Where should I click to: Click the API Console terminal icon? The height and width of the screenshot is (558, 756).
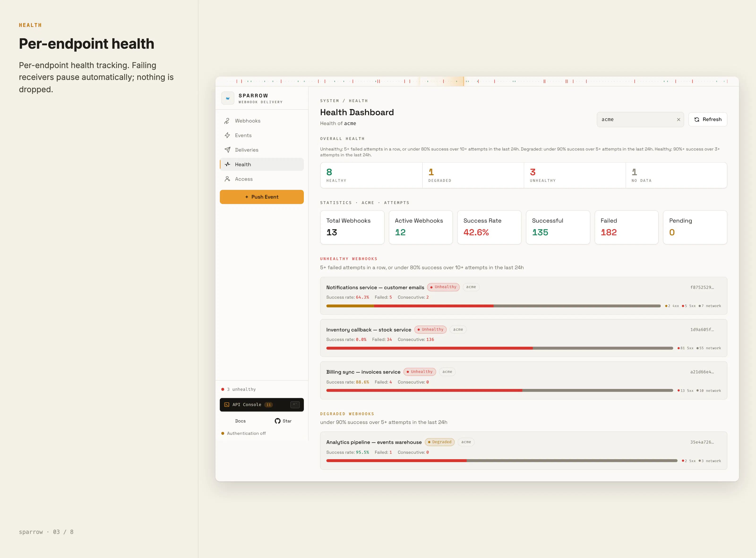(227, 405)
